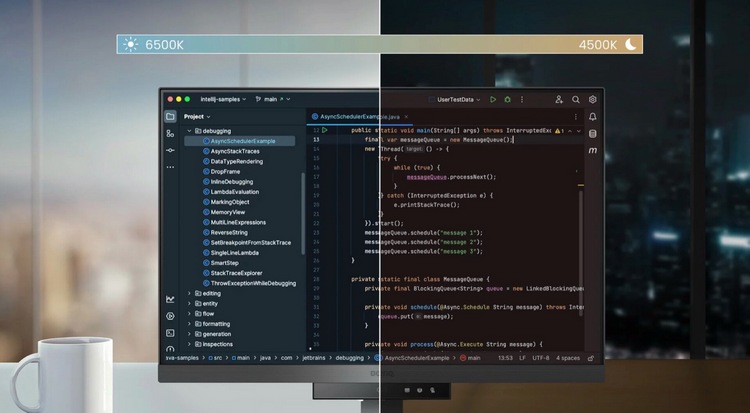
Task: Open the Notifications bell icon
Action: [x=592, y=116]
